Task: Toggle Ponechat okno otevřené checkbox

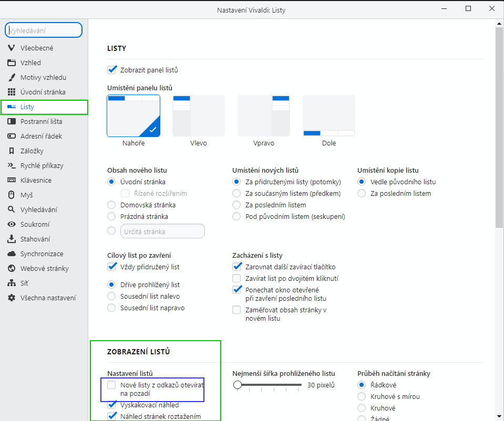Action: pos(236,290)
